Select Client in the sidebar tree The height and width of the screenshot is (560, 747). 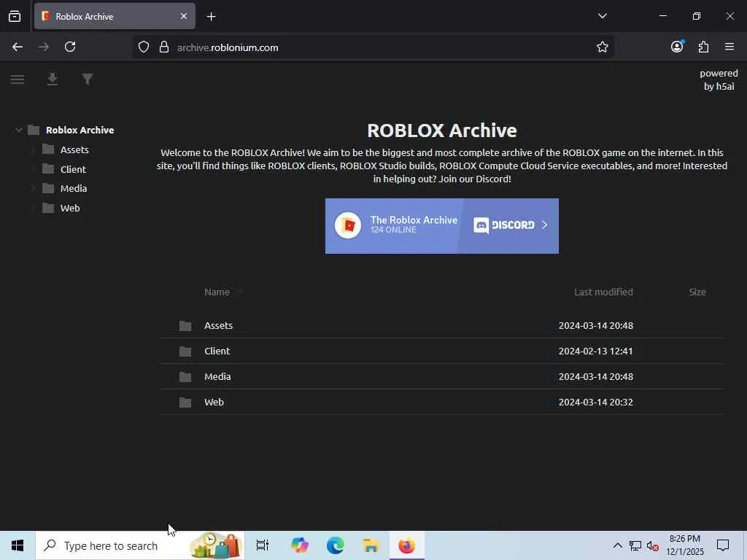click(74, 169)
